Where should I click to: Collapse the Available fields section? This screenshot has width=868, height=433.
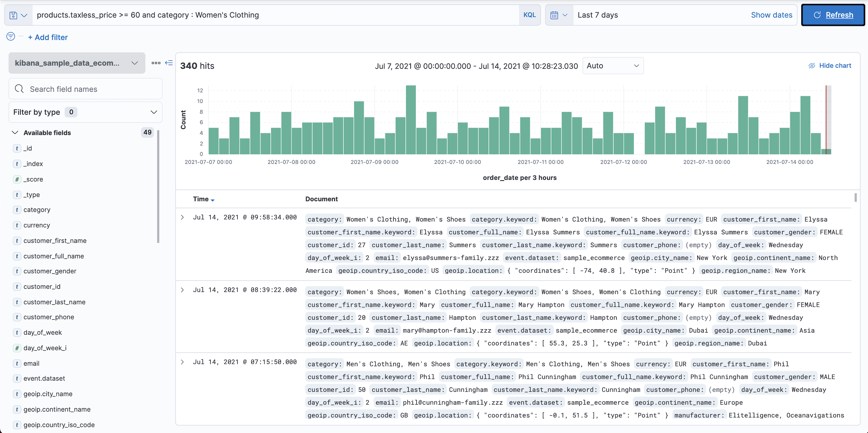coord(15,133)
